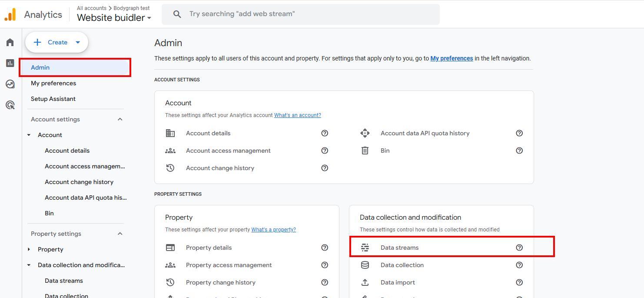Expand the Property tree item

29,249
